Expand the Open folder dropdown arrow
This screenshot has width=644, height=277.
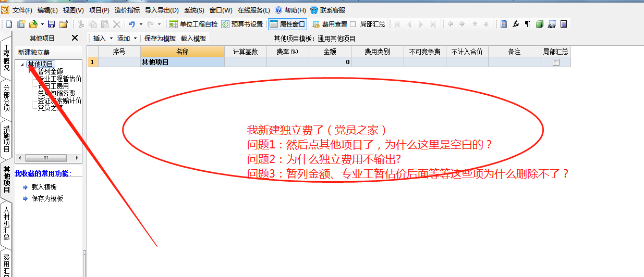pos(42,24)
